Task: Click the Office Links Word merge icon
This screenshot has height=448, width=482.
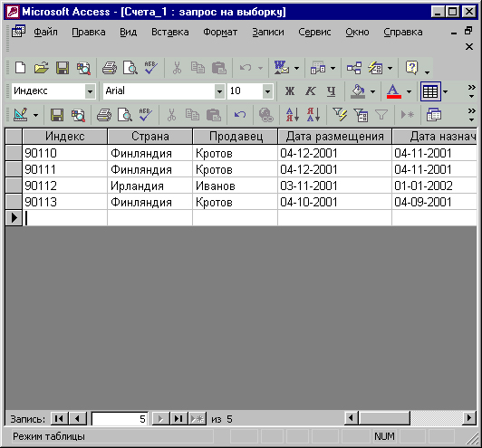Action: pos(282,68)
